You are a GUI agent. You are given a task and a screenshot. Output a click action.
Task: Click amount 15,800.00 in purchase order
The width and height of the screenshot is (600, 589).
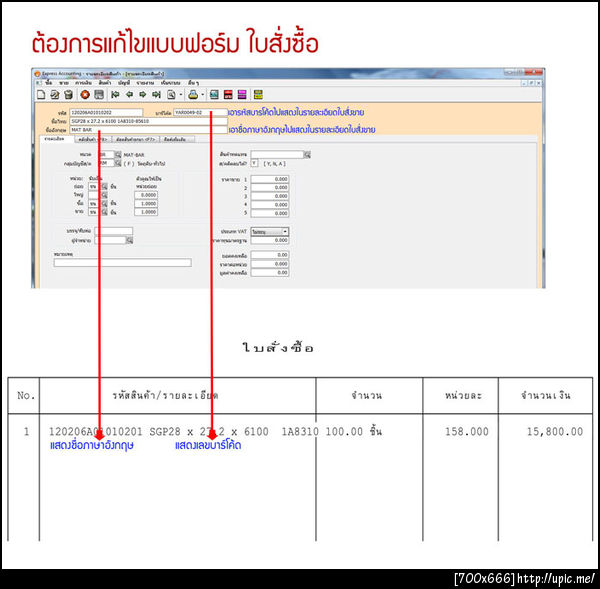[555, 432]
